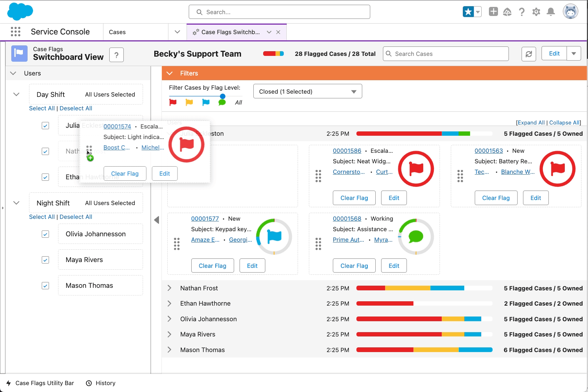The height and width of the screenshot is (392, 588).
Task: Click the Setup gear icon in the header
Action: (x=536, y=12)
